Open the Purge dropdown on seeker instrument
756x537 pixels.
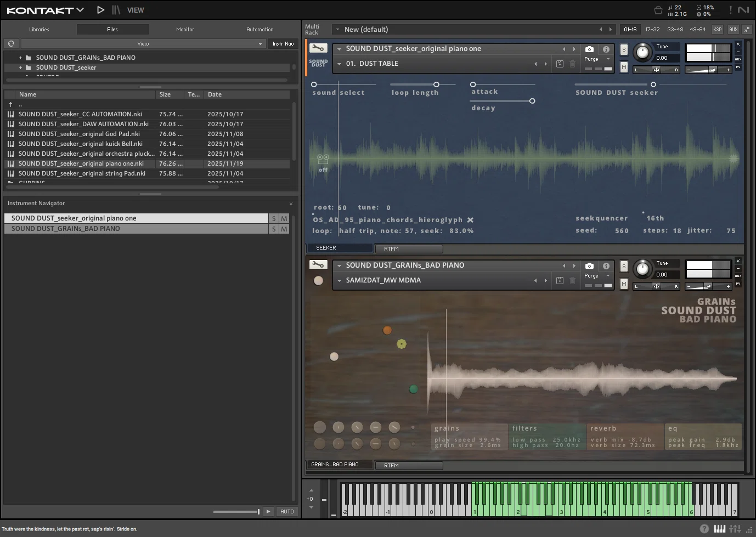pyautogui.click(x=597, y=59)
